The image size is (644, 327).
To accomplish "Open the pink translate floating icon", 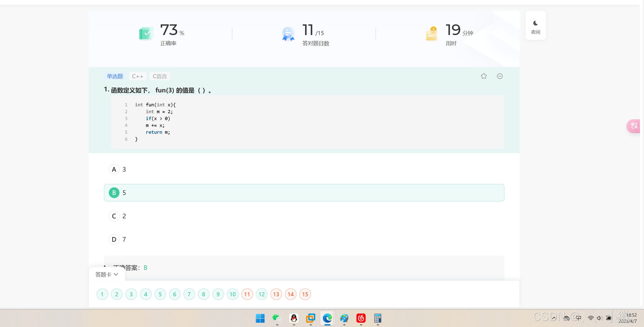I will click(634, 126).
